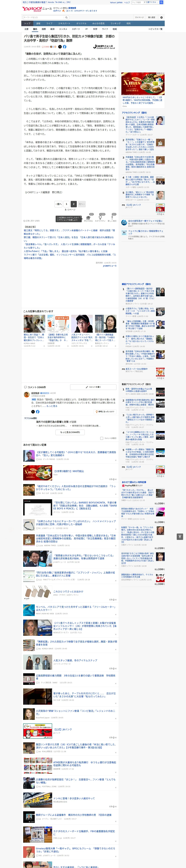This screenshot has width=186, height=868.
Task: Open settings via the gear icon
Action: tap(161, 18)
